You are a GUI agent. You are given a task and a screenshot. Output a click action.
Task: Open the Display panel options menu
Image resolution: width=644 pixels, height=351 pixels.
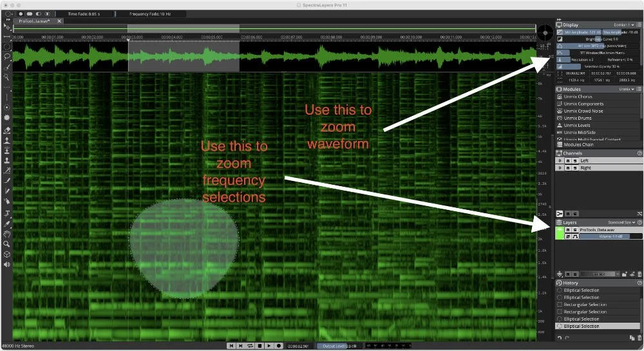pos(639,24)
